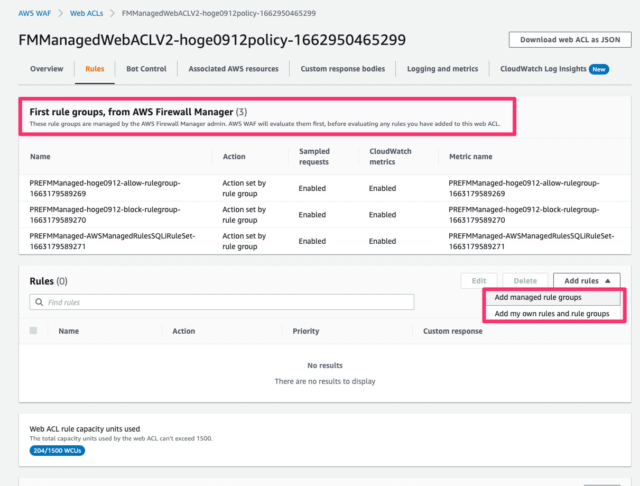Follow the AWS WAF breadcrumb link
Viewport: 640px width, 486px height.
click(x=35, y=13)
